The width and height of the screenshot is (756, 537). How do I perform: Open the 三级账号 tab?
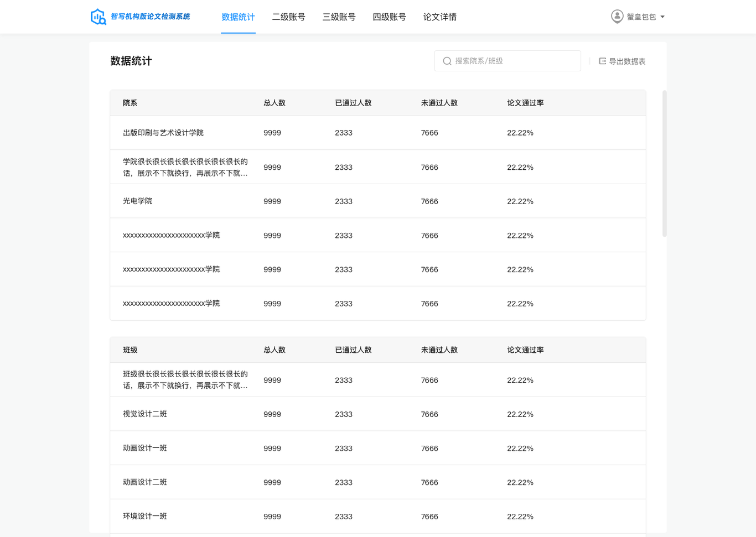pyautogui.click(x=339, y=17)
